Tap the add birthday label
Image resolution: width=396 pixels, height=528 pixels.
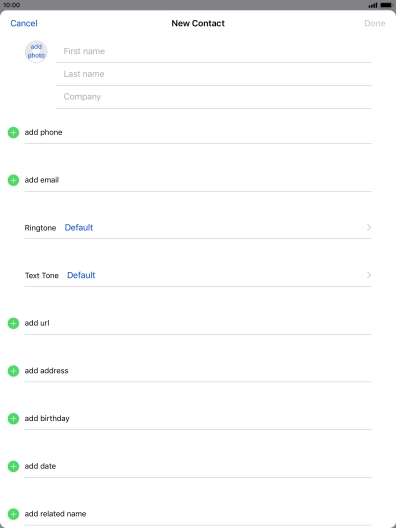point(47,419)
